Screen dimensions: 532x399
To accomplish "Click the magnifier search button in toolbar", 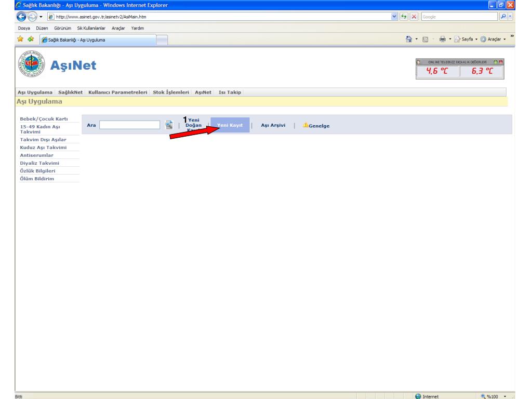I will [x=503, y=17].
